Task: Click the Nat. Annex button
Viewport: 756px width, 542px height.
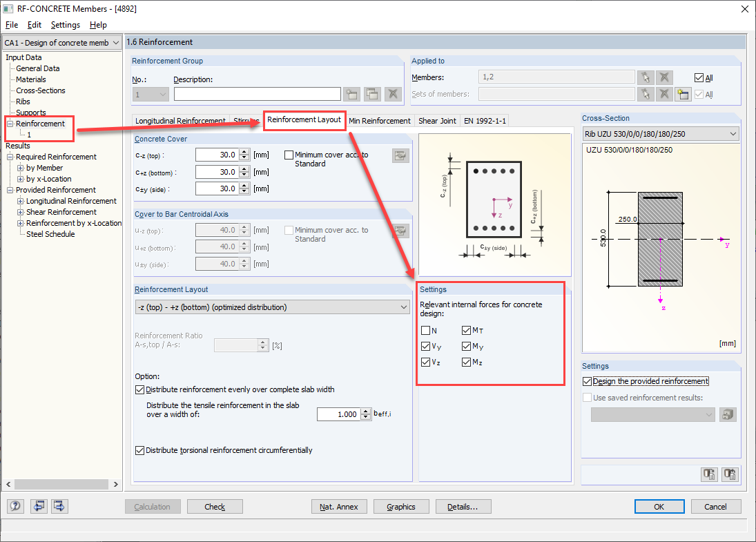Action: [339, 507]
